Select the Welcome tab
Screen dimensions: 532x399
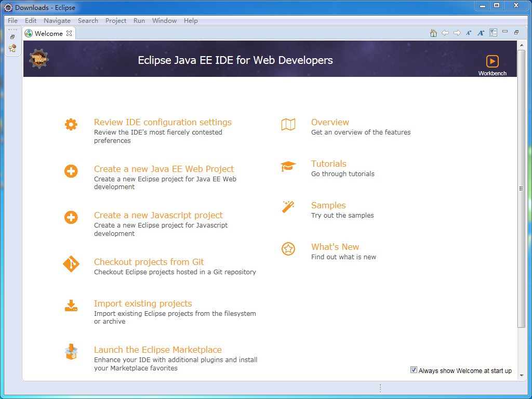click(48, 33)
